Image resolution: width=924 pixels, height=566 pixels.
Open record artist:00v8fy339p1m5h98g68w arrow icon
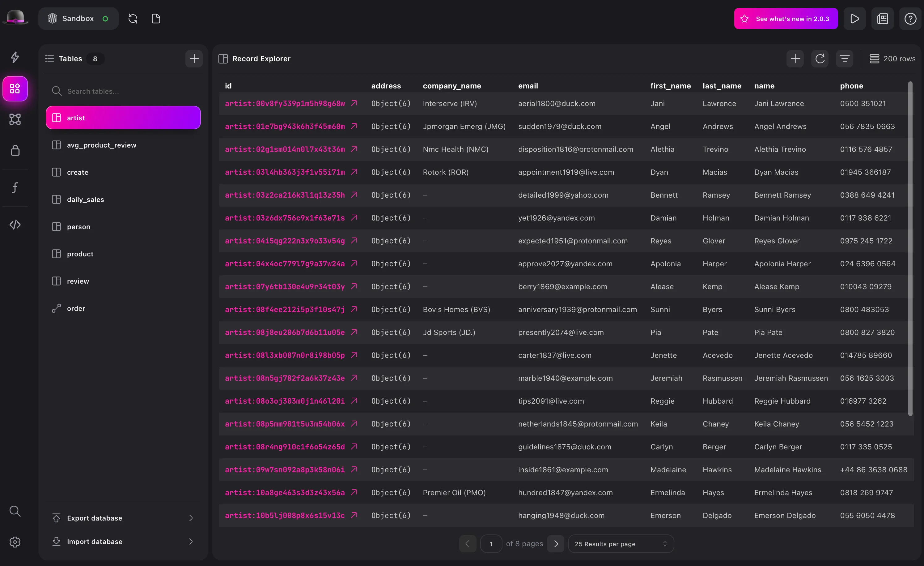click(354, 103)
